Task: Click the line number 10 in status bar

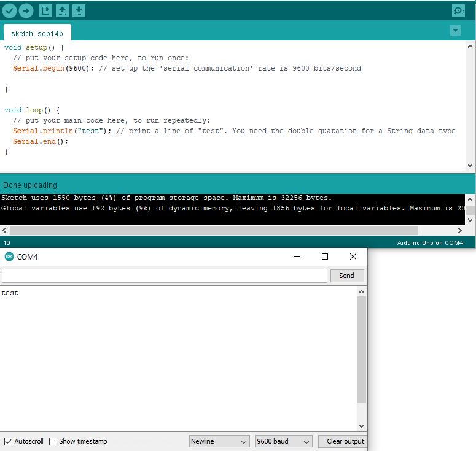Action: point(7,242)
